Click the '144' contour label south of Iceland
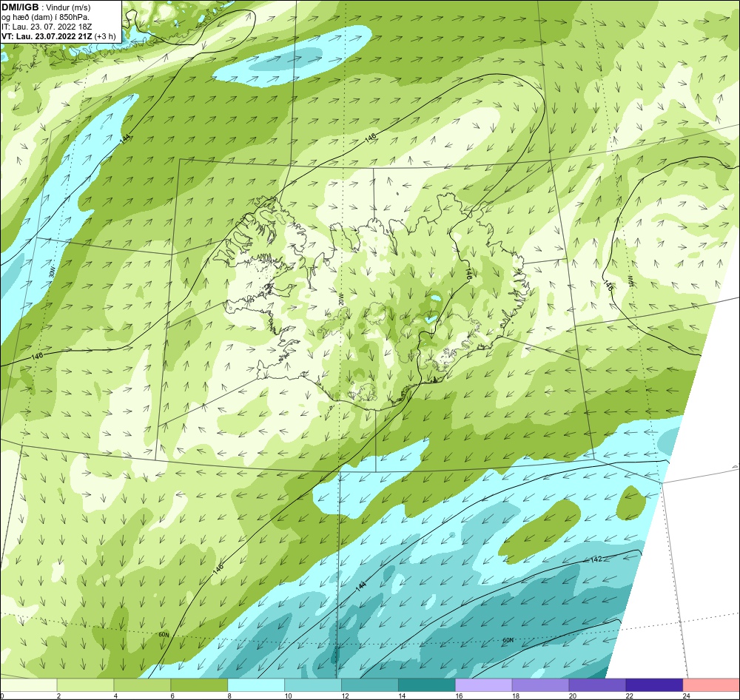740x700 pixels. [360, 586]
